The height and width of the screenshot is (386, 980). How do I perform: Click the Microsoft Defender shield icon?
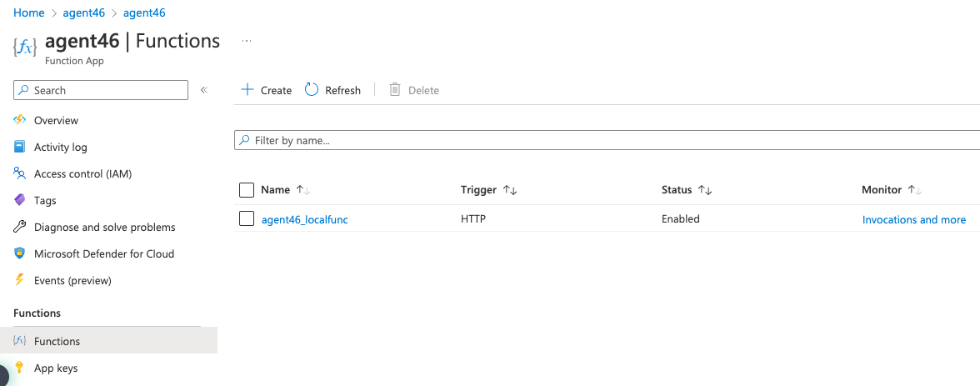point(20,254)
